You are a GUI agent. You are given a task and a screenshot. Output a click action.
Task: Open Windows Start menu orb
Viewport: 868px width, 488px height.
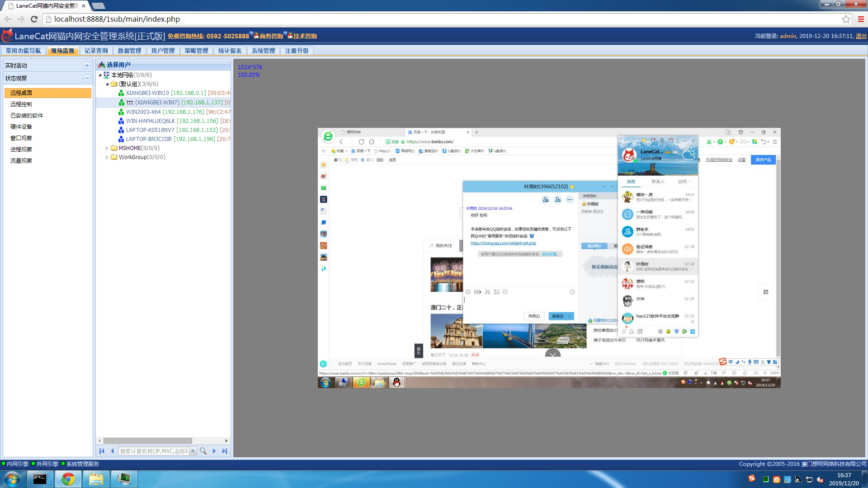12,479
